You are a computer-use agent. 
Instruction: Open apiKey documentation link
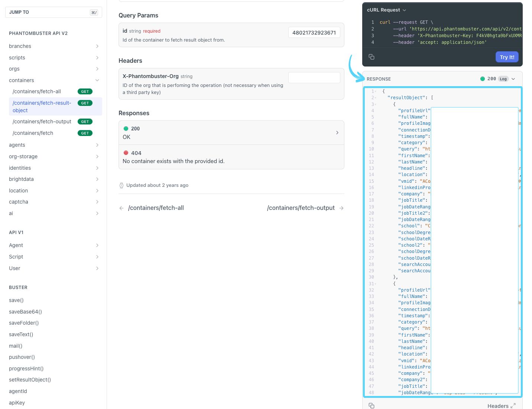pyautogui.click(x=17, y=403)
